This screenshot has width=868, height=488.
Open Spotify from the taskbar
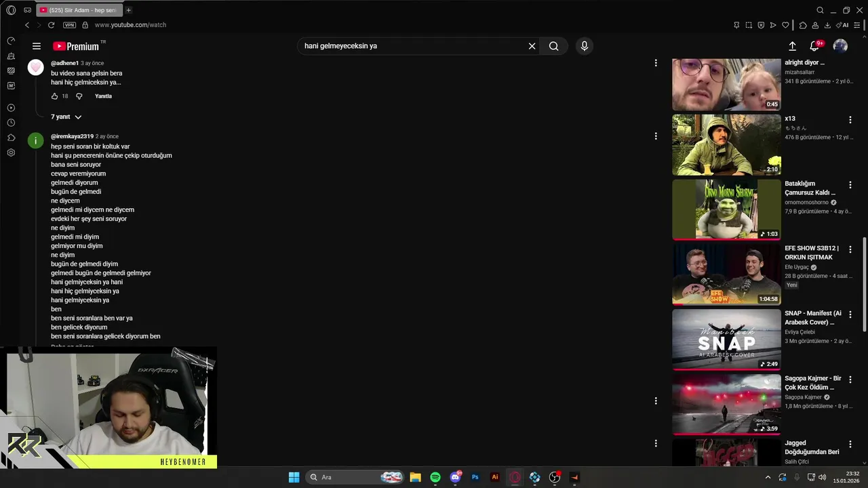(435, 477)
